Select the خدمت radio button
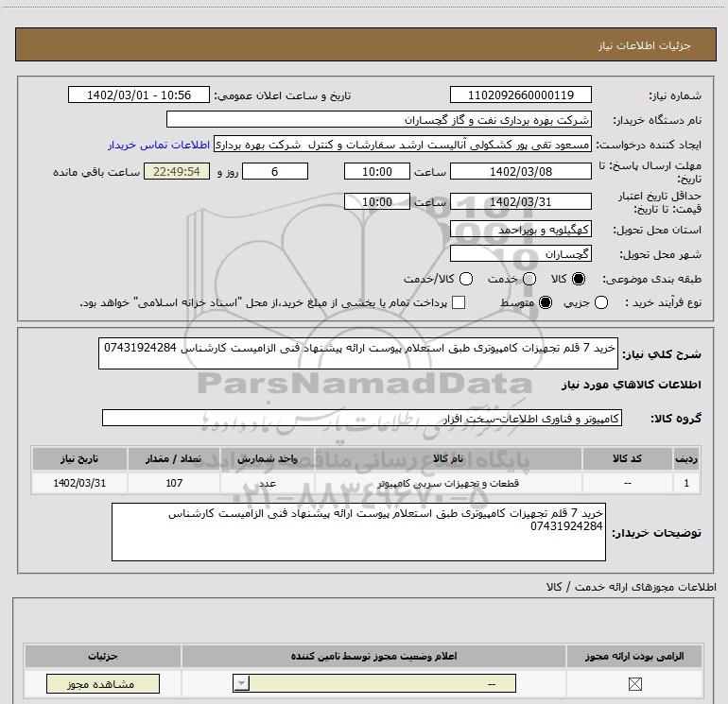The image size is (728, 704). point(529,279)
